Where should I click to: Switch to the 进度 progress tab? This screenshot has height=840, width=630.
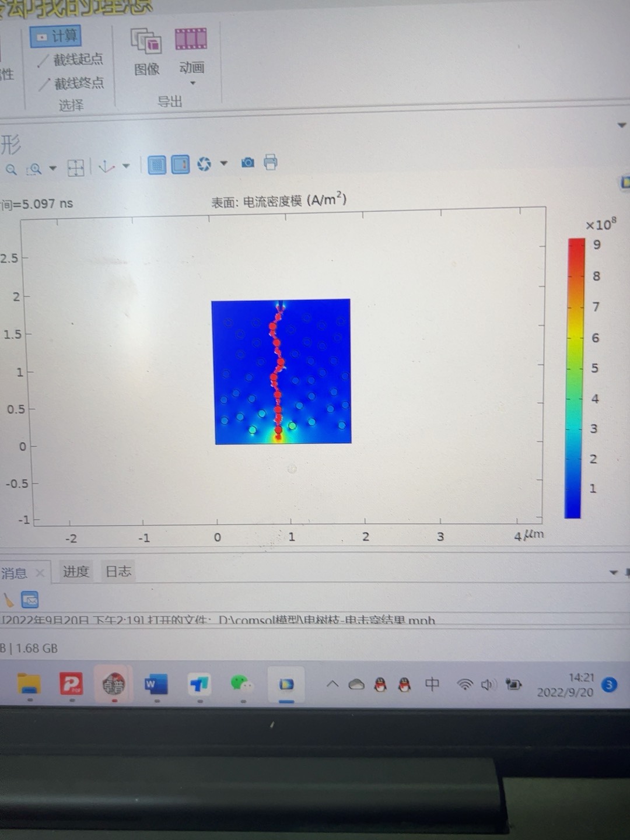pyautogui.click(x=76, y=572)
